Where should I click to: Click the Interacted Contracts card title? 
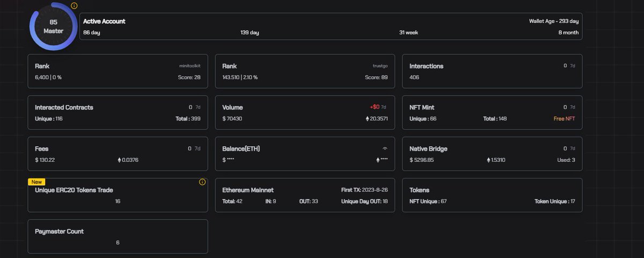pos(64,107)
